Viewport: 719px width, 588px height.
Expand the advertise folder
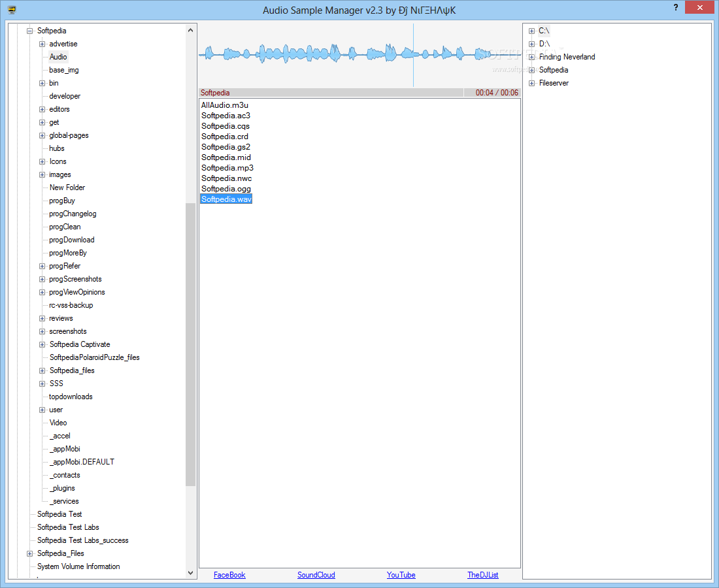[x=42, y=44]
